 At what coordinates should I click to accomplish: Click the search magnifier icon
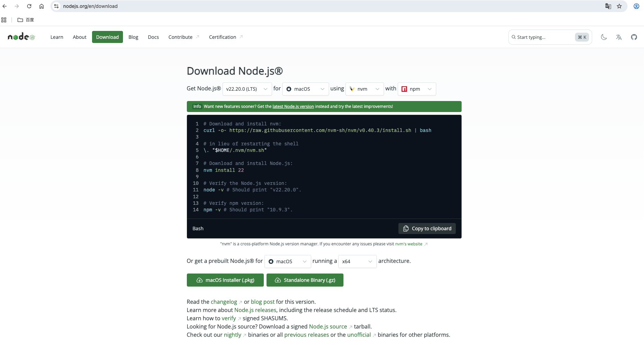(x=514, y=37)
